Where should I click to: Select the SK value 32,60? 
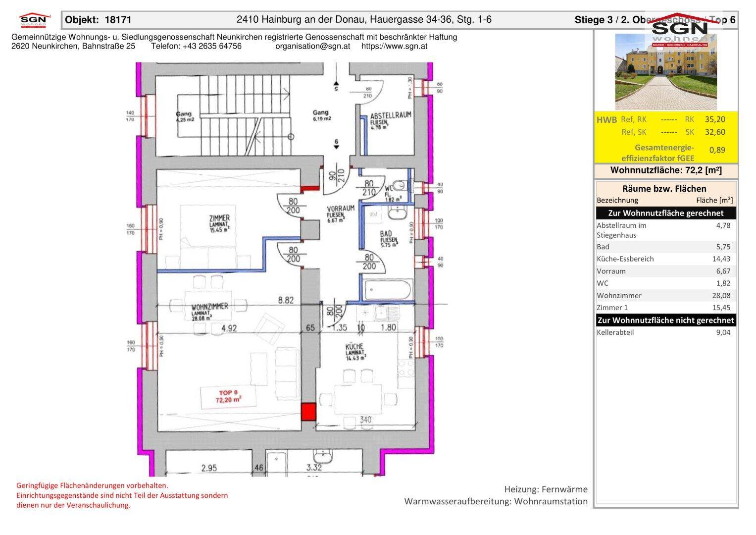(715, 132)
